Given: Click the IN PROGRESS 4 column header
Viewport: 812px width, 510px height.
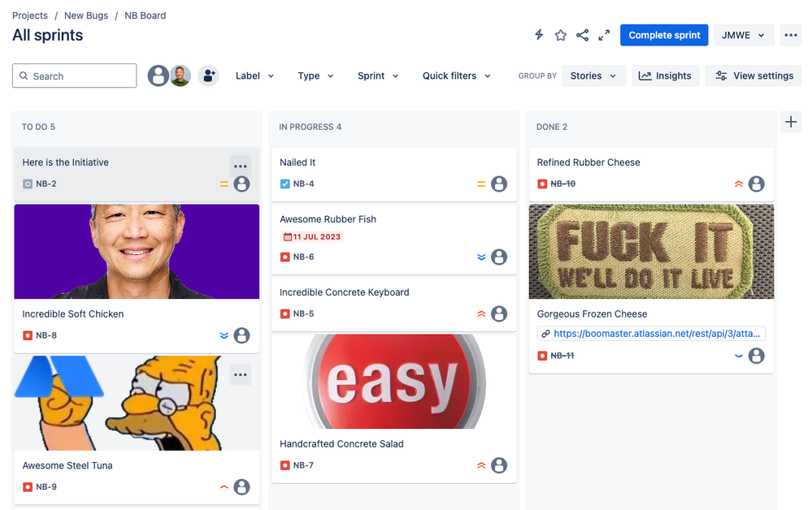Looking at the screenshot, I should pos(310,127).
